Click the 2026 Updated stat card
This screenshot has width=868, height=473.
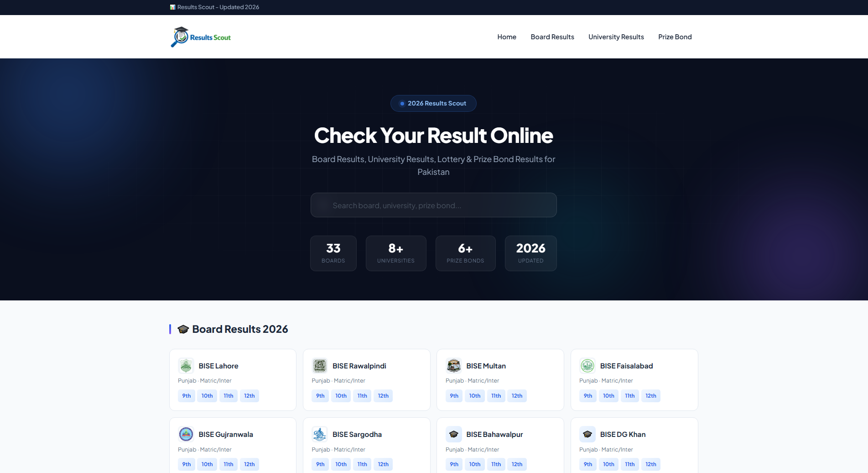[x=531, y=253]
